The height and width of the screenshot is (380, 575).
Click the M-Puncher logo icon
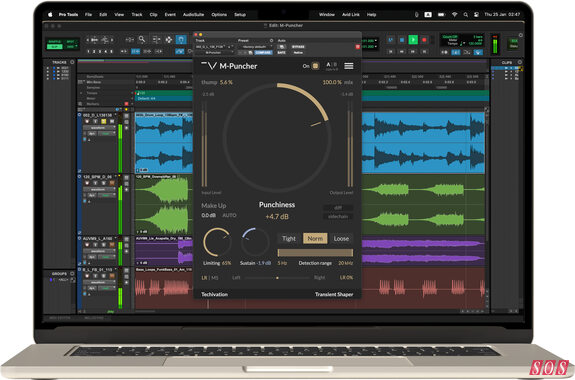pos(209,66)
